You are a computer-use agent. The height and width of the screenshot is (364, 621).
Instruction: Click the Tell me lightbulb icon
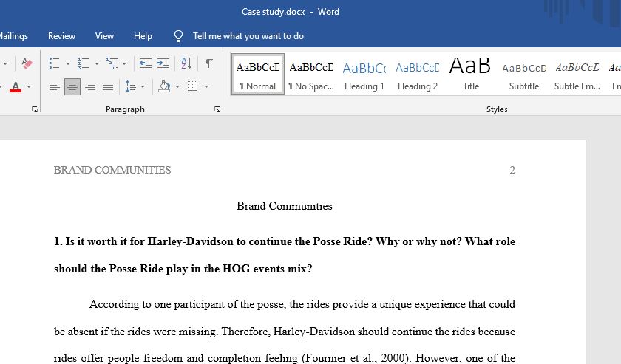[x=178, y=36]
